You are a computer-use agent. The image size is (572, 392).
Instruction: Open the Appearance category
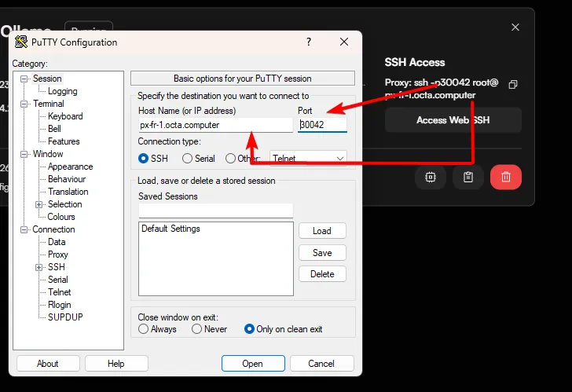(71, 167)
